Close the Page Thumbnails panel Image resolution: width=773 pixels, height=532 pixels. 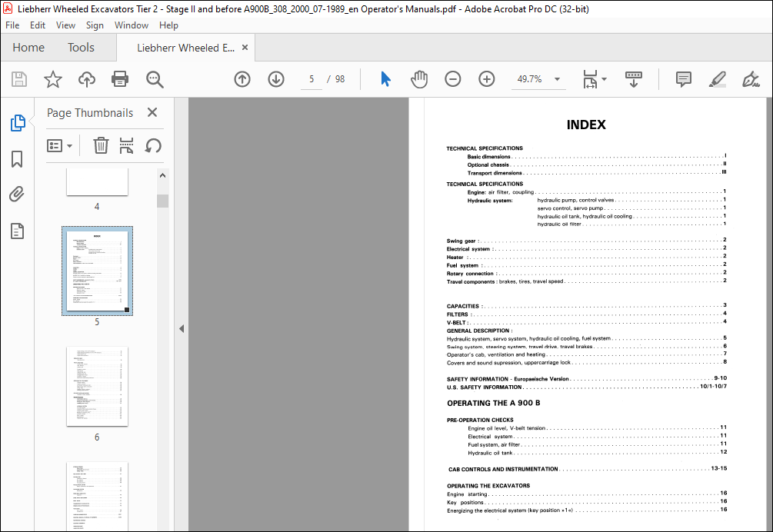(152, 112)
